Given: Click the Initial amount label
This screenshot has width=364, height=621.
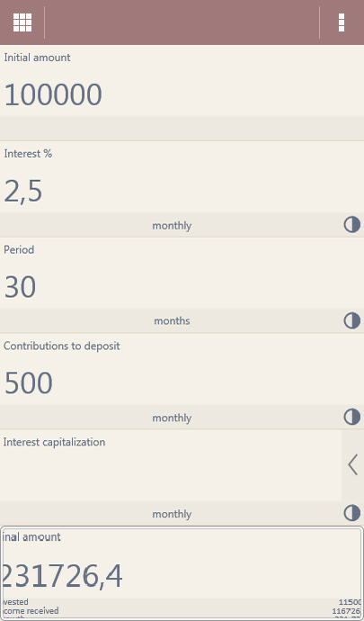Looking at the screenshot, I should tap(37, 58).
